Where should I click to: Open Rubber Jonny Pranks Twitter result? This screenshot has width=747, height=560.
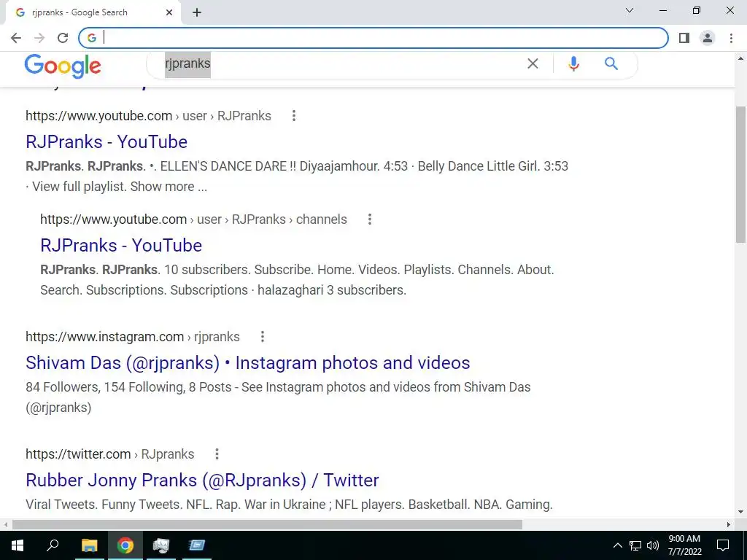[x=203, y=480]
